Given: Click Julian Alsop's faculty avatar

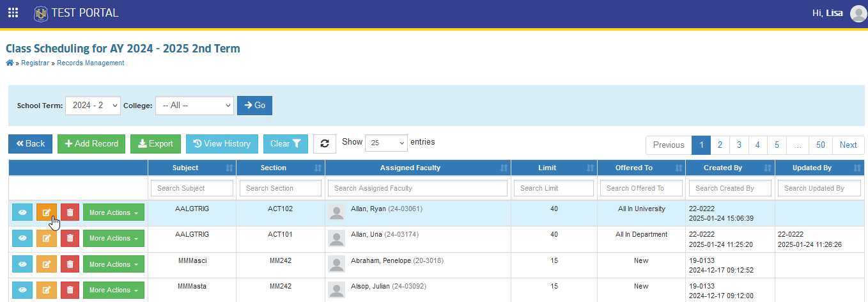Looking at the screenshot, I should point(336,290).
